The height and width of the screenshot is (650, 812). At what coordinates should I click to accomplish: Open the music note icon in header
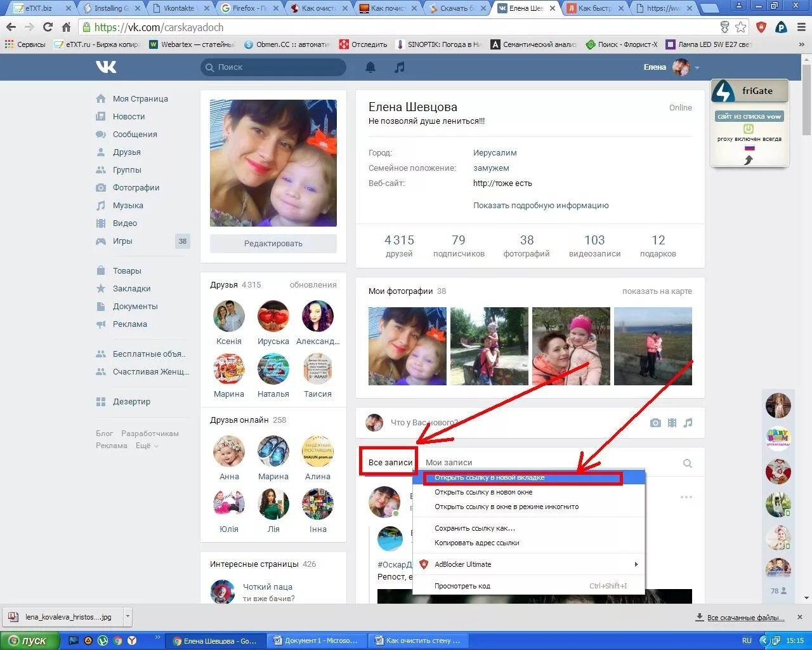click(x=399, y=67)
